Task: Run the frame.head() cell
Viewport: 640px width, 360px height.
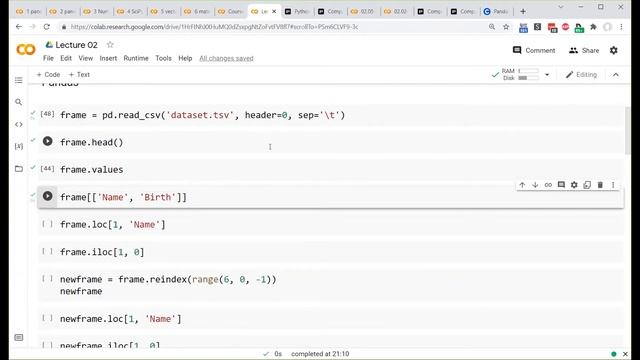Action: (48, 141)
